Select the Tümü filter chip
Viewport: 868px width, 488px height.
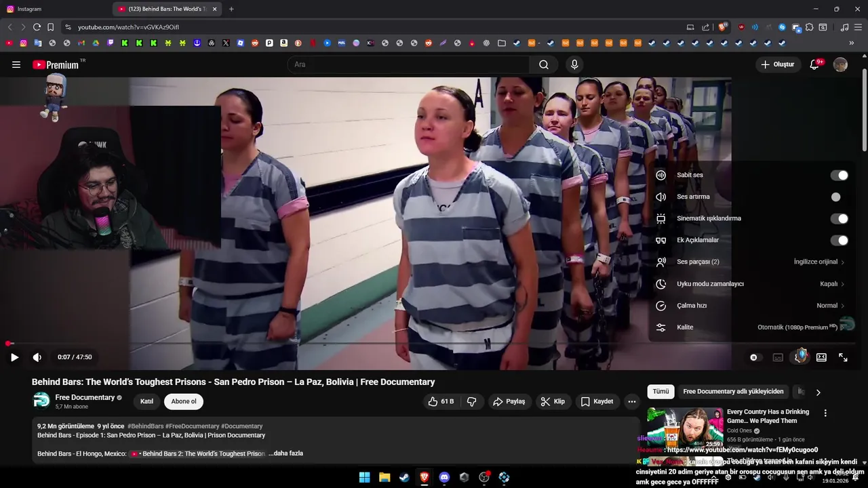660,392
